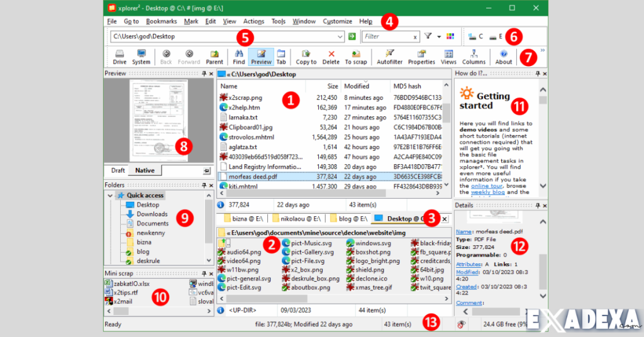Switch to the Native preview tab
The width and height of the screenshot is (644, 337).
(145, 170)
